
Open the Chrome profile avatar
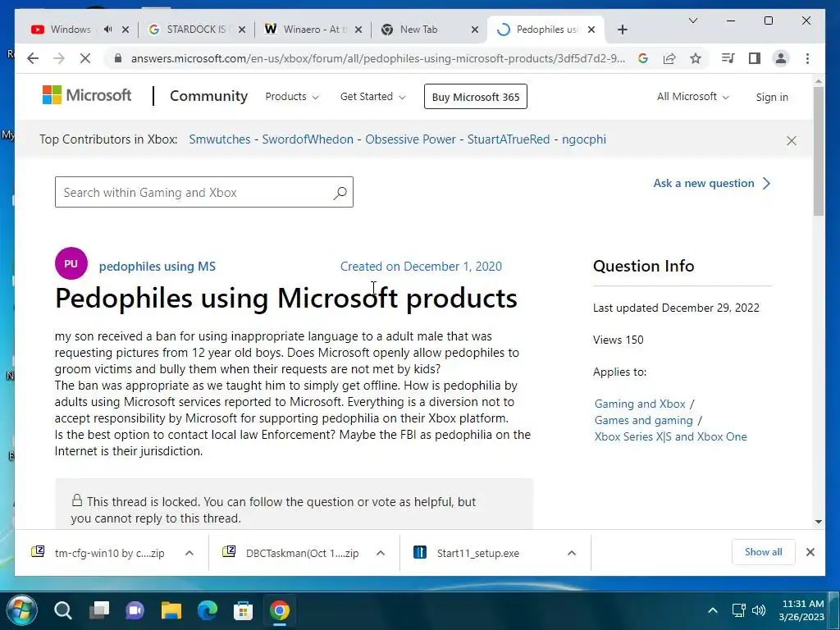[781, 58]
